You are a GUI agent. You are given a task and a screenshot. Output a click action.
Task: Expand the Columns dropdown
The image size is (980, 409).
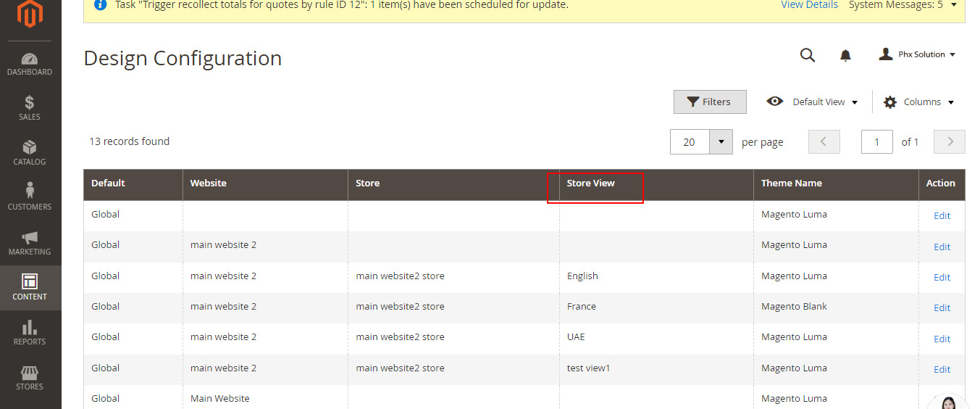(x=919, y=102)
